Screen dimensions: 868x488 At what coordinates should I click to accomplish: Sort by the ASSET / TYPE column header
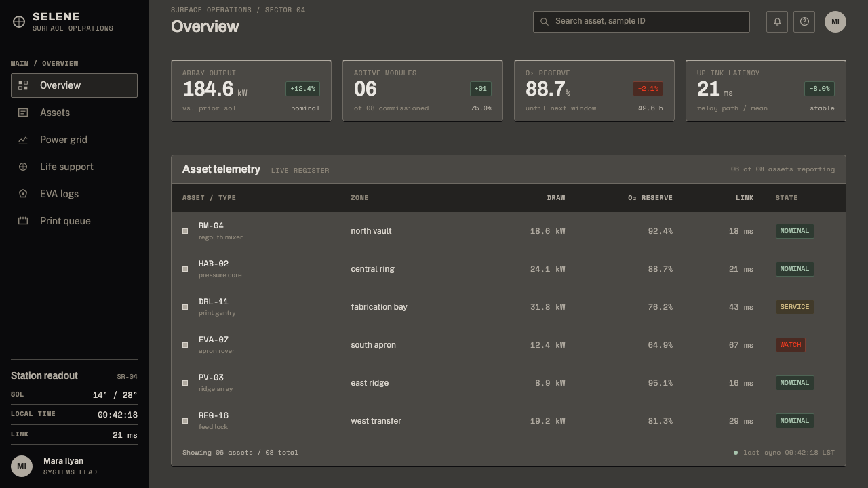(209, 198)
